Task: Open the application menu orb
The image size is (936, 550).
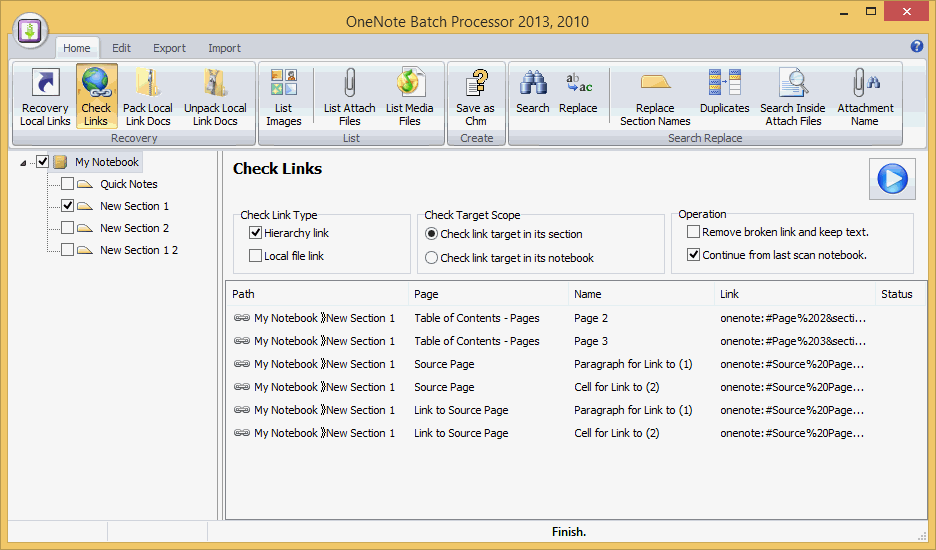Action: click(x=30, y=30)
